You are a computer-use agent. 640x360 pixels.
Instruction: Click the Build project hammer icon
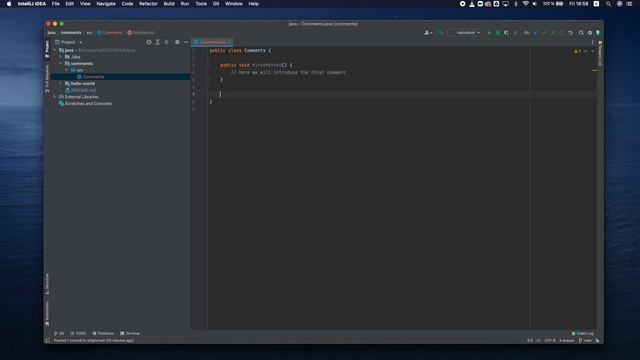point(440,33)
